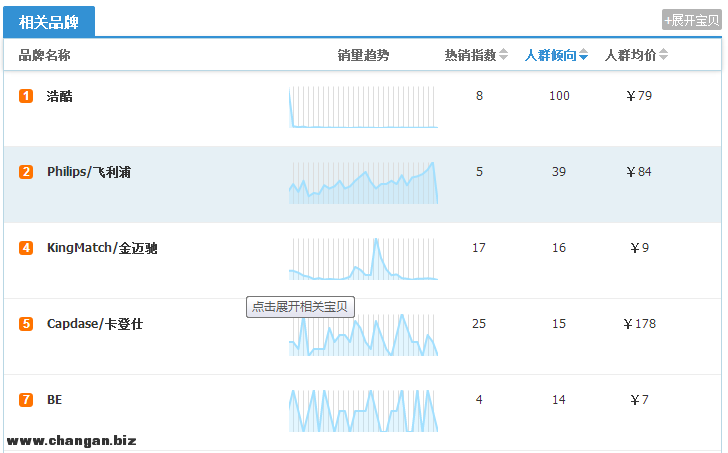728x453 pixels.
Task: Click BE crowd tendency value 14
Action: pos(559,400)
